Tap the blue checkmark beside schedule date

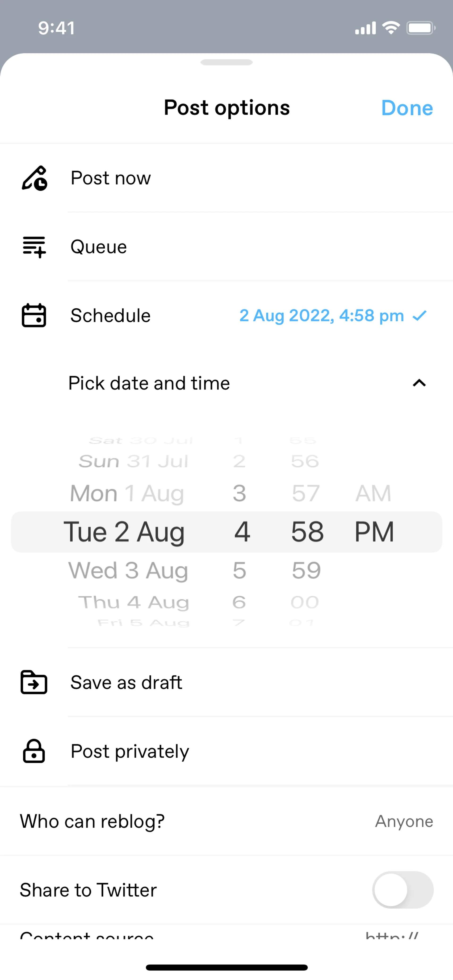419,315
